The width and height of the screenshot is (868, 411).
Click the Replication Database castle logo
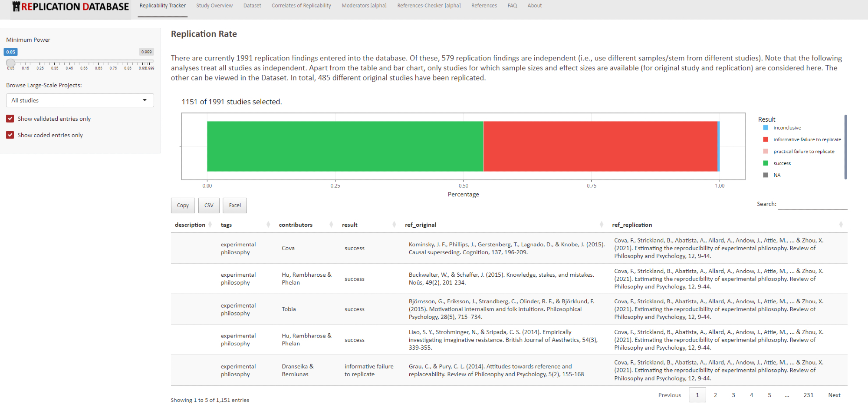[16, 7]
